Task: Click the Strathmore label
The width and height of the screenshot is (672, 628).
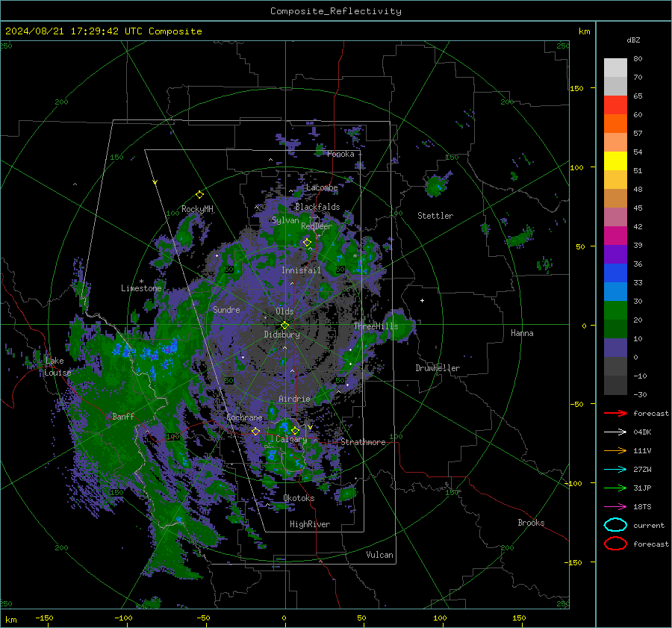Action: coord(363,442)
